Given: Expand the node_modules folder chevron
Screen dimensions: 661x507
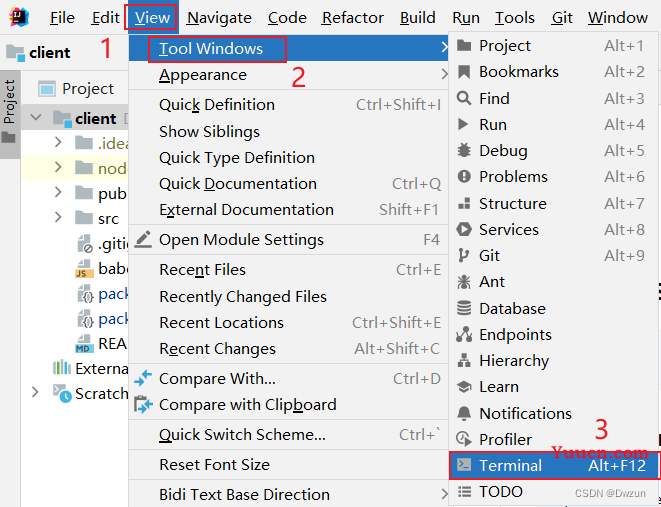Looking at the screenshot, I should tap(58, 168).
